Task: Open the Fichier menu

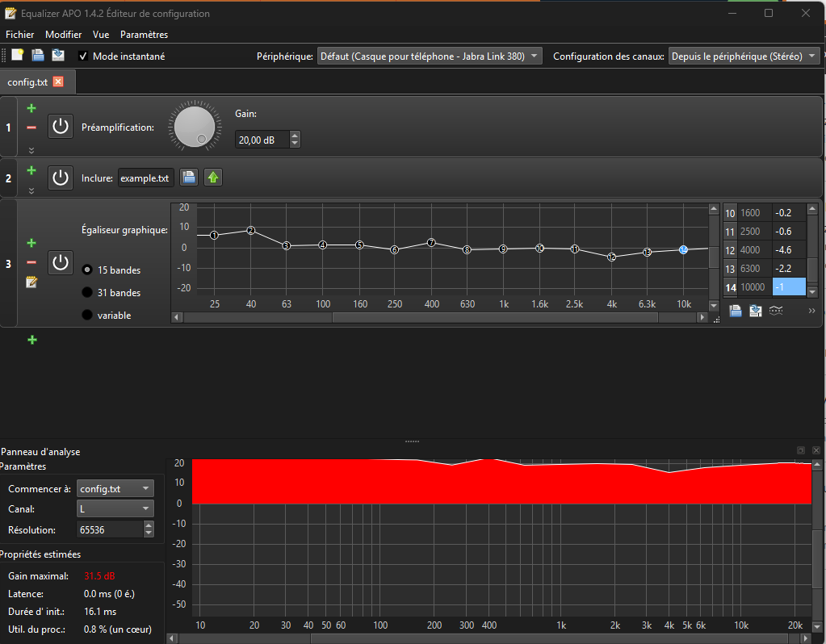Action: 20,35
